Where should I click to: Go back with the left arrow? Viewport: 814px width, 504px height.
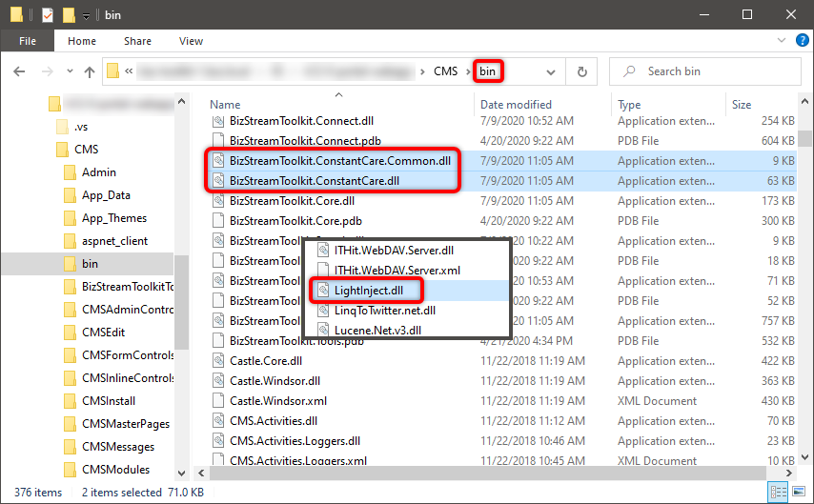(19, 71)
